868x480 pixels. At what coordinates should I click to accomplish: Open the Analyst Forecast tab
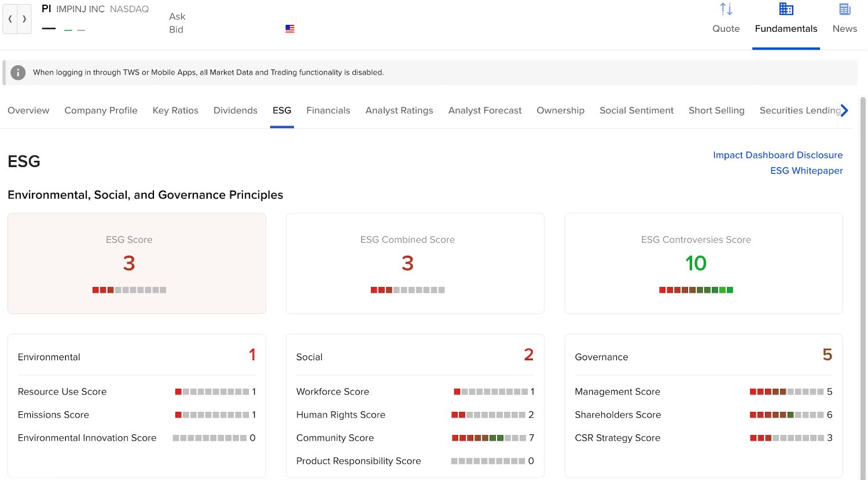tap(485, 110)
